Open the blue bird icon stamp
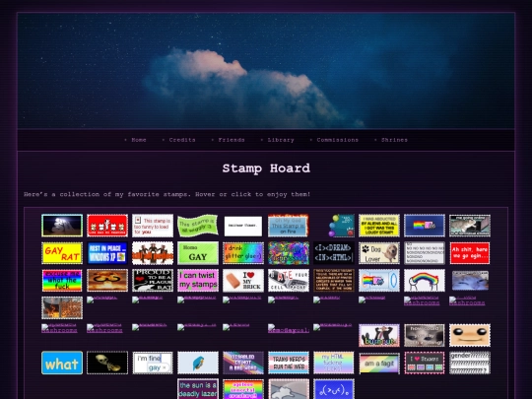532x399 pixels. [x=198, y=363]
